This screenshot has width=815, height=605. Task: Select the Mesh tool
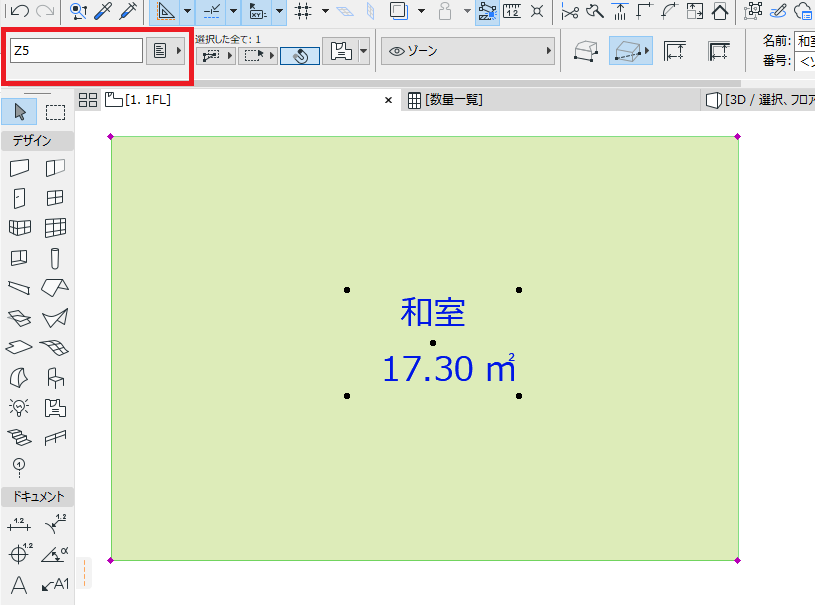click(54, 347)
